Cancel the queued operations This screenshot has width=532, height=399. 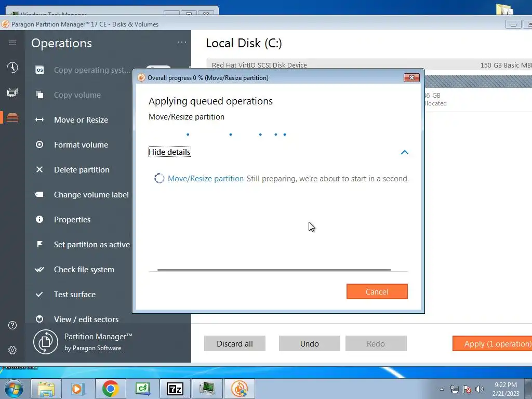pos(377,292)
